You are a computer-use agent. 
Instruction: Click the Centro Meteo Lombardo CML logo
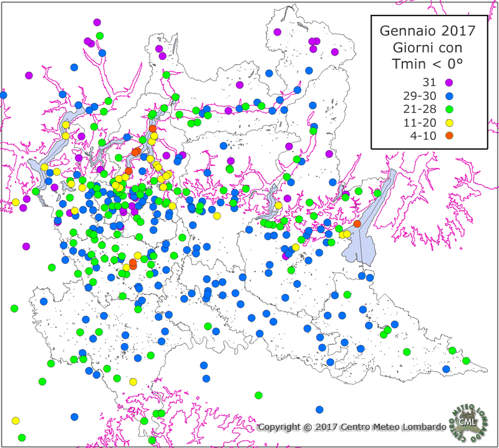(x=467, y=423)
